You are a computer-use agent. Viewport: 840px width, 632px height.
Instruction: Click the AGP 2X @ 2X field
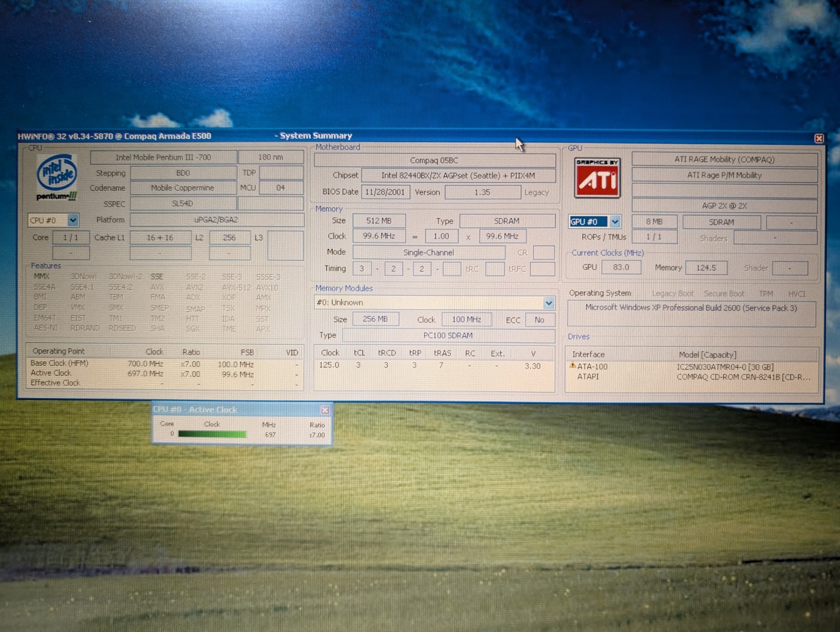coord(724,206)
